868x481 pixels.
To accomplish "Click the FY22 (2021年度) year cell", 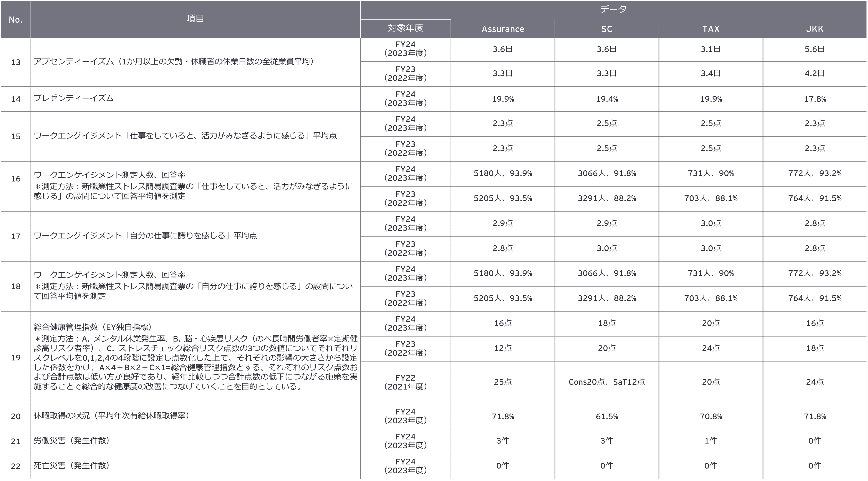I will pyautogui.click(x=405, y=382).
